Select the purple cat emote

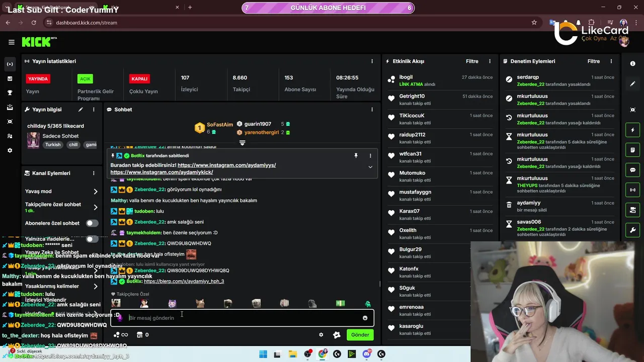coord(172,303)
